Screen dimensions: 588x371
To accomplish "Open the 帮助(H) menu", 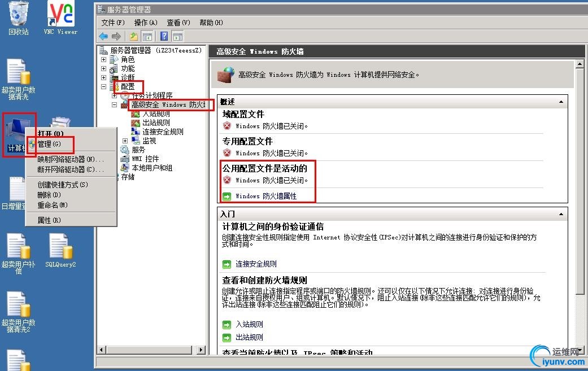I will click(x=211, y=23).
